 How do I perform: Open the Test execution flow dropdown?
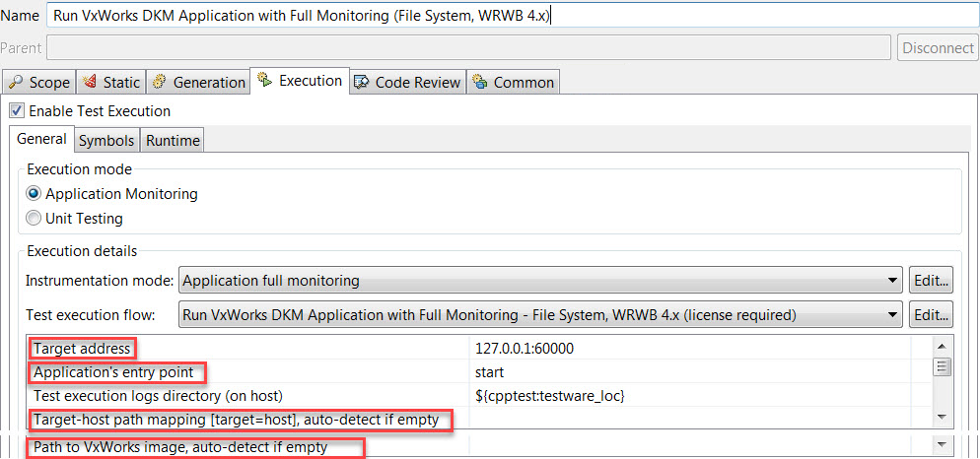[540, 315]
